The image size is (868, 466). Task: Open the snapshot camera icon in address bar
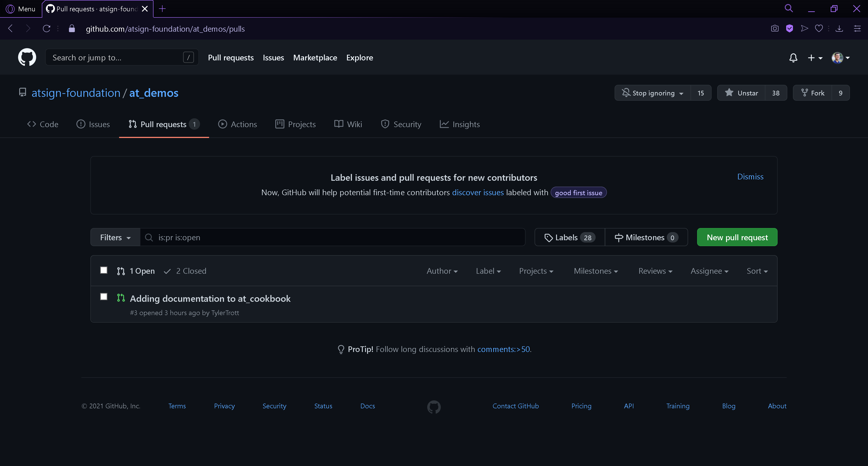(775, 29)
